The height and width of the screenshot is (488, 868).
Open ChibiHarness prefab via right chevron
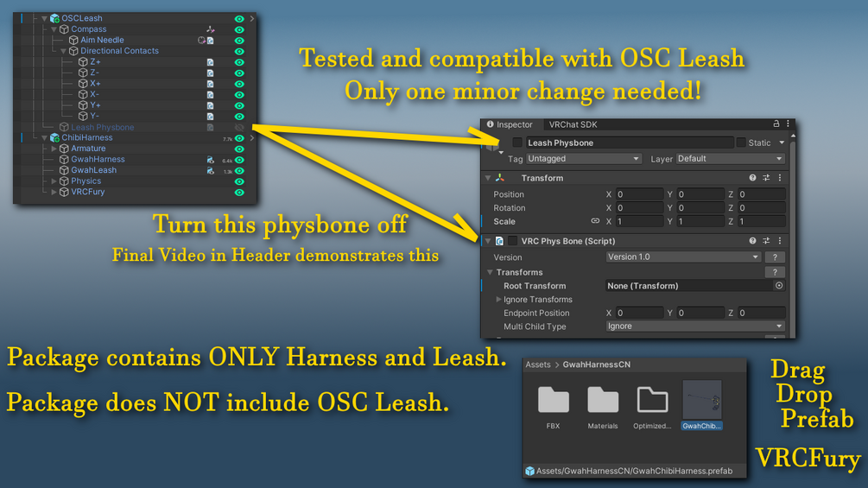pyautogui.click(x=252, y=138)
